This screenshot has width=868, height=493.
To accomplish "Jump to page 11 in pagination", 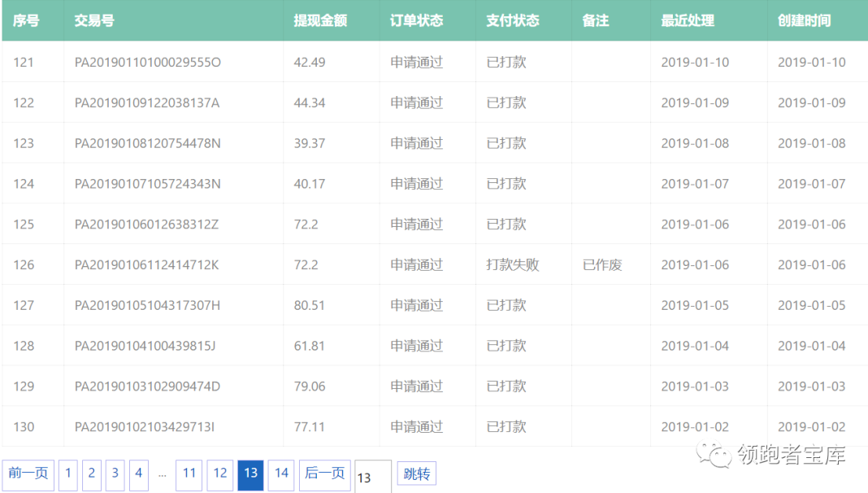I will click(x=189, y=474).
